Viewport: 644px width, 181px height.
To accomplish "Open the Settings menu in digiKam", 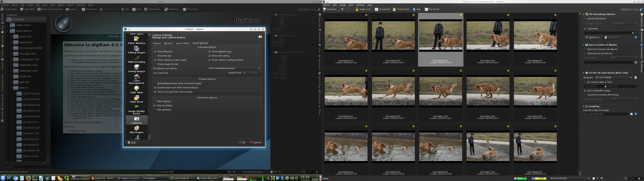I will point(81,5).
